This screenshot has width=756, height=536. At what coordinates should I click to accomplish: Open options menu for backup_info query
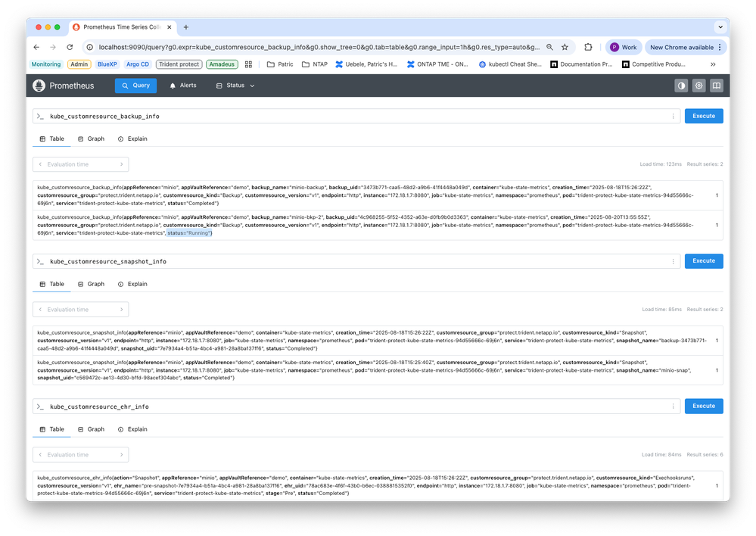(x=673, y=117)
